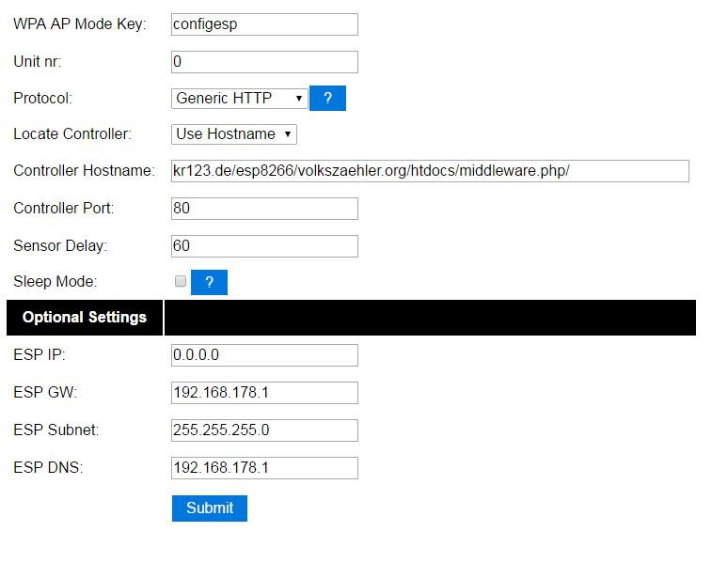This screenshot has height=563, width=728.
Task: Open the Sleep Mode help question mark
Action: (209, 282)
